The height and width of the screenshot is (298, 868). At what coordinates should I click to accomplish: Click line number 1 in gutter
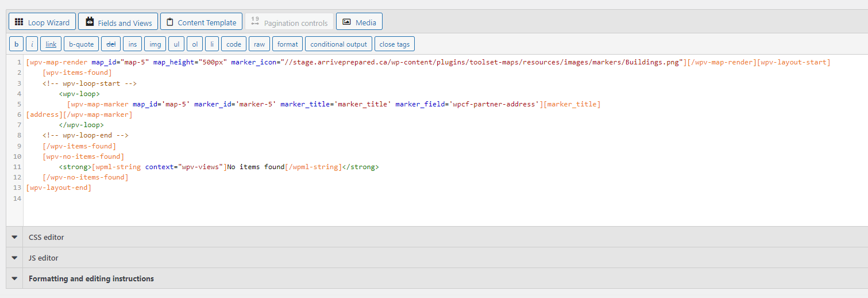point(20,62)
